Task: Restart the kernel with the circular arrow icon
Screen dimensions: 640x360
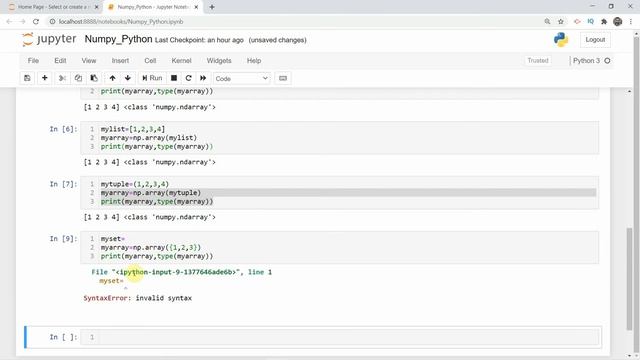Action: [188, 78]
